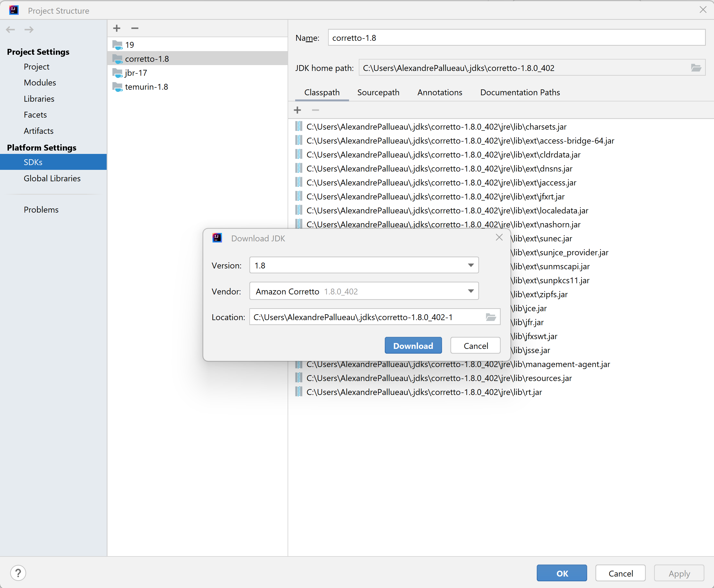Screen dimensions: 714x588
Task: Switch to the Annotations tab
Action: pos(440,92)
